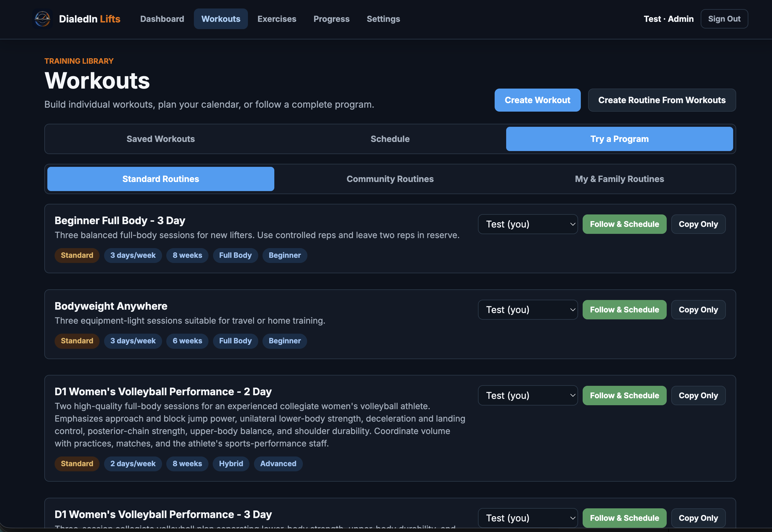The image size is (772, 532).
Task: Open the My & Family Routines tab
Action: (x=619, y=179)
